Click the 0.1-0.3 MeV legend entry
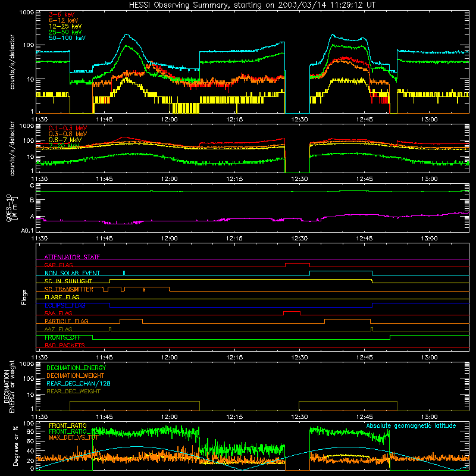Viewport: 476px width, 476px height. pyautogui.click(x=68, y=128)
